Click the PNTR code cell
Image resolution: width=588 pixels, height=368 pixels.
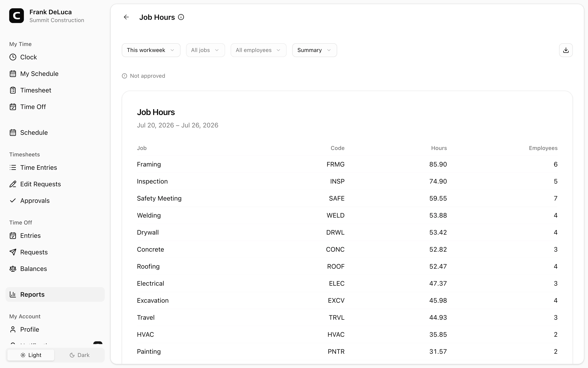(x=336, y=352)
